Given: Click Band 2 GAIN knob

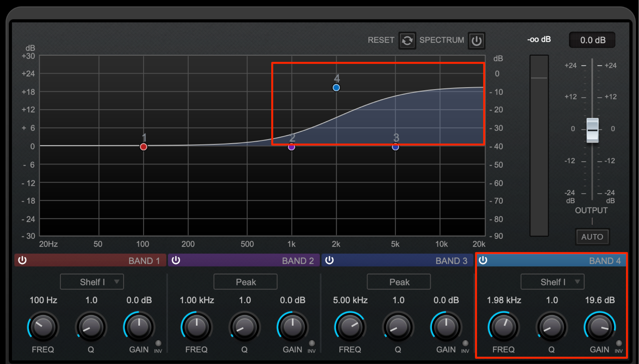Looking at the screenshot, I should pyautogui.click(x=293, y=327).
